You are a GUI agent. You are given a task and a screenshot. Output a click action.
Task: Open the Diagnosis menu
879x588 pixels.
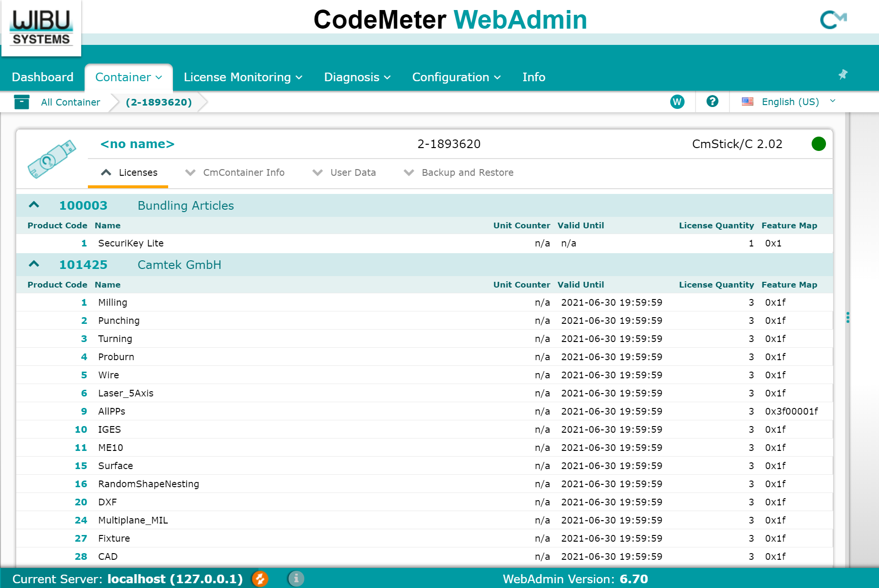(357, 77)
